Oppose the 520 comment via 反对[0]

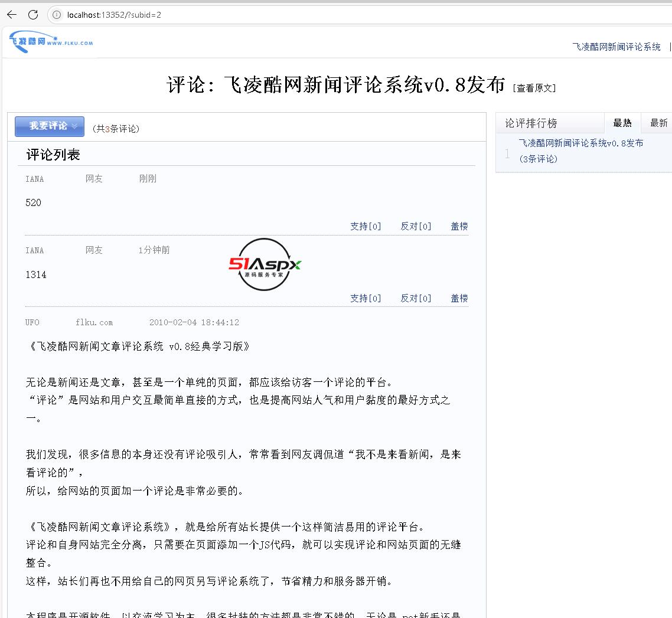pos(416,226)
